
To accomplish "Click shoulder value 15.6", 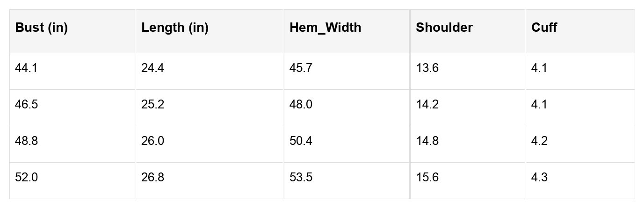I will click(x=427, y=178).
